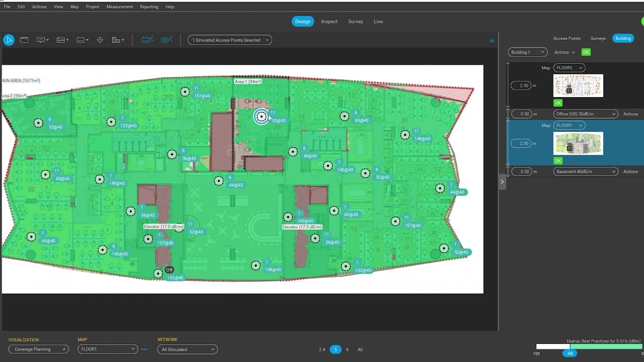Select the channel 1 AP labeled 36@40
This screenshot has width=644, height=362.
tap(131, 211)
